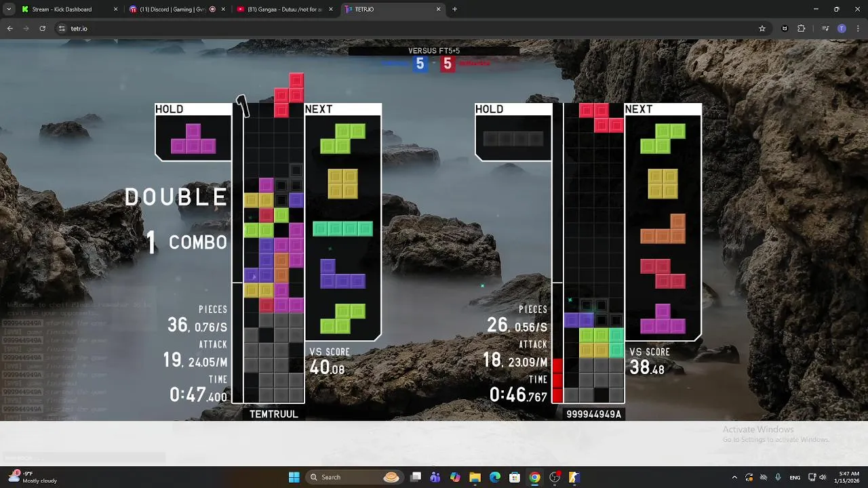
Task: Open the media controls toolbar icon
Action: [825, 28]
